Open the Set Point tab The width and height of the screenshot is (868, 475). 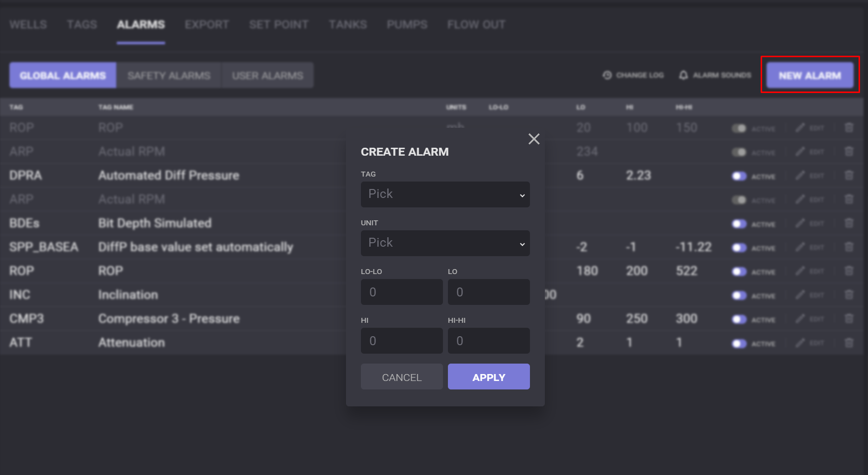pyautogui.click(x=279, y=24)
